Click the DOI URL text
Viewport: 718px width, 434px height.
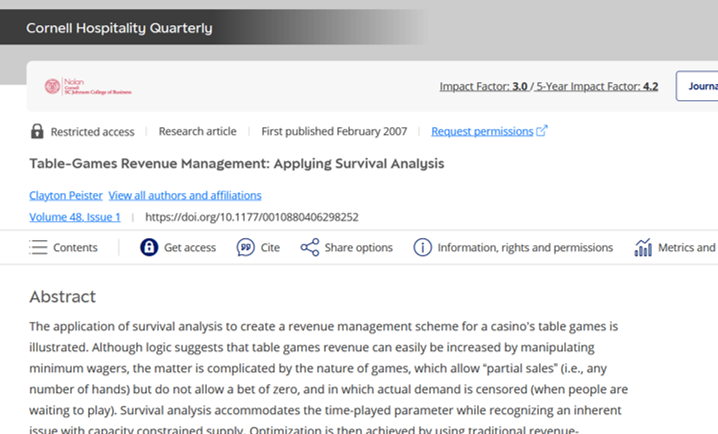coord(252,217)
